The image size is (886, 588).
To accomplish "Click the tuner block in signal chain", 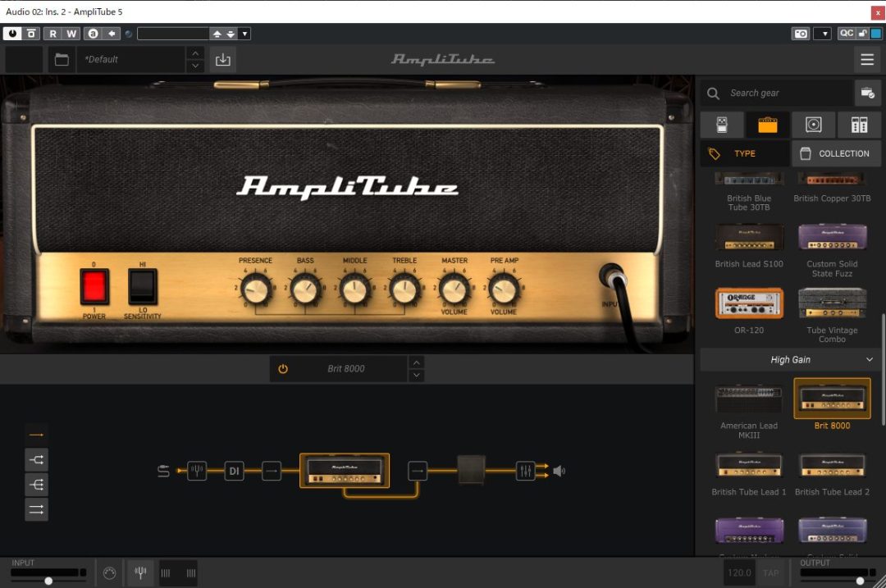I will (197, 471).
